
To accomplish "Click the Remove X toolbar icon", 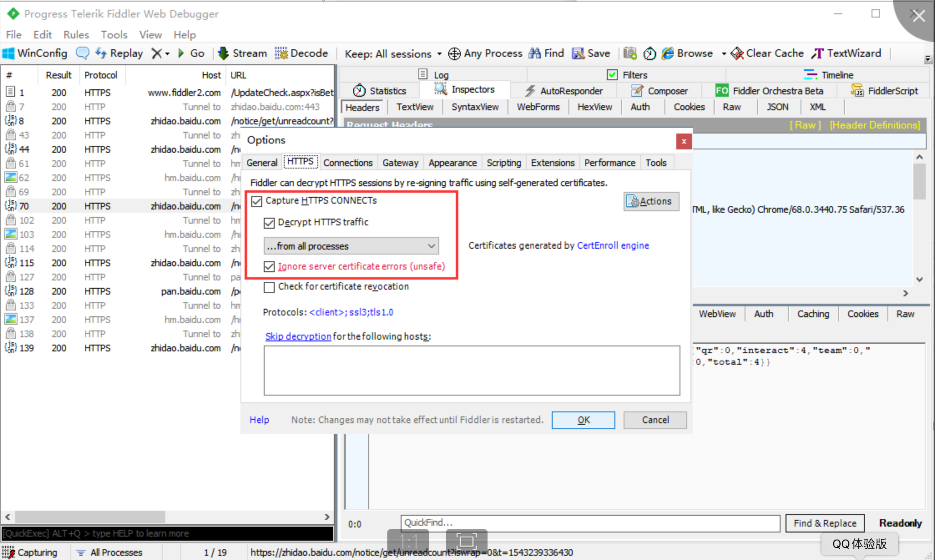I will coord(157,53).
